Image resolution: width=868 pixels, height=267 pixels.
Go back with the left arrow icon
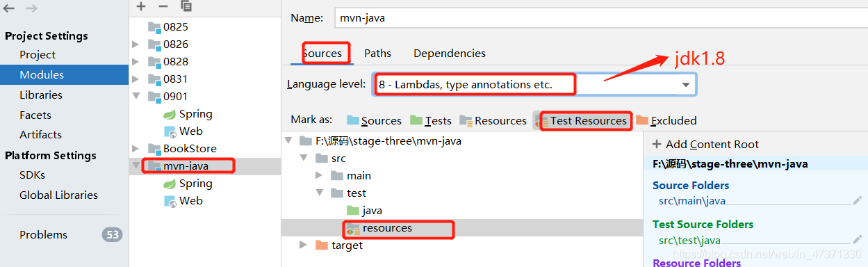coord(9,8)
